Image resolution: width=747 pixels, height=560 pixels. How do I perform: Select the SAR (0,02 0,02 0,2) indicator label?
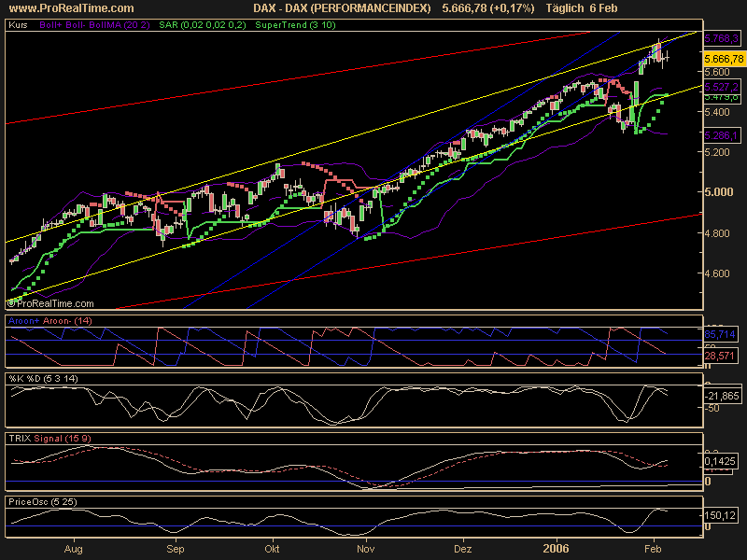click(x=203, y=25)
